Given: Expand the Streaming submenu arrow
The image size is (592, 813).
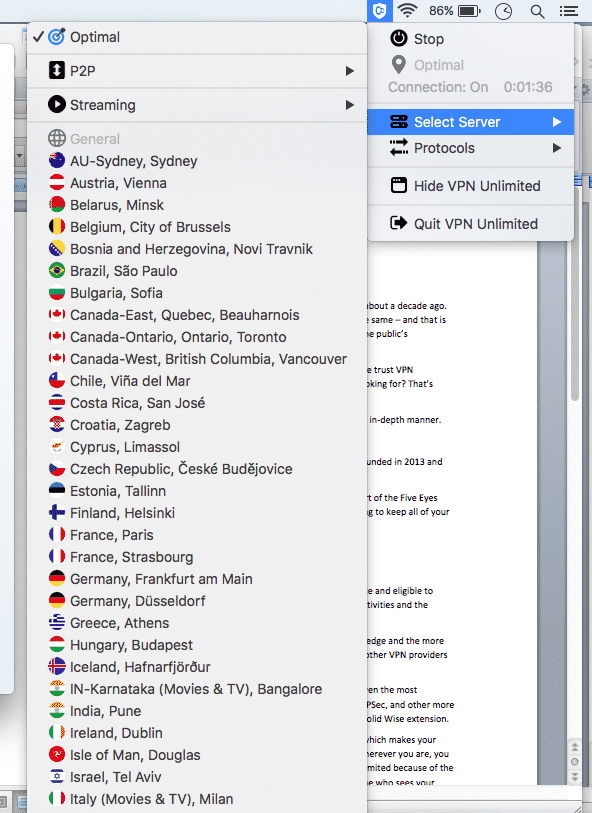Looking at the screenshot, I should click(x=350, y=105).
